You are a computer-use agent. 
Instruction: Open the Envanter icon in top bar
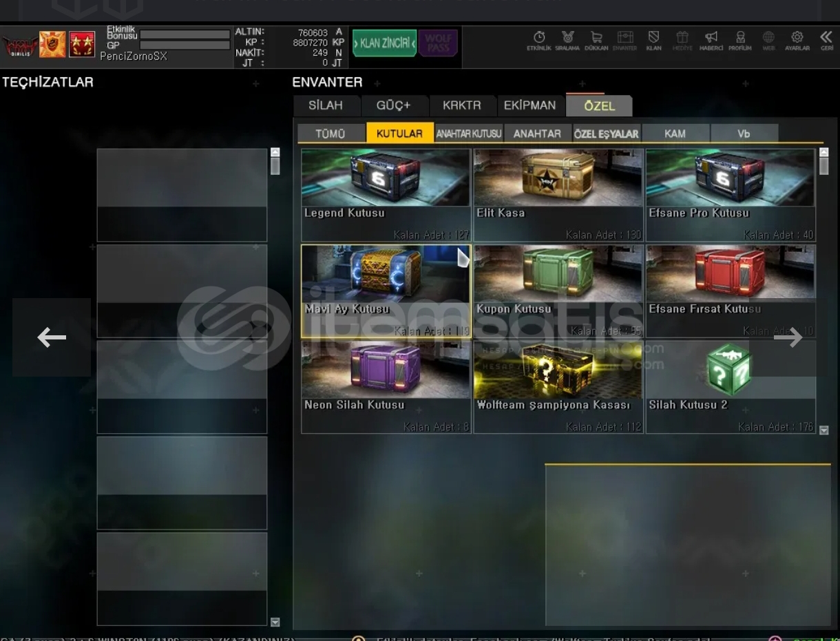(x=624, y=41)
